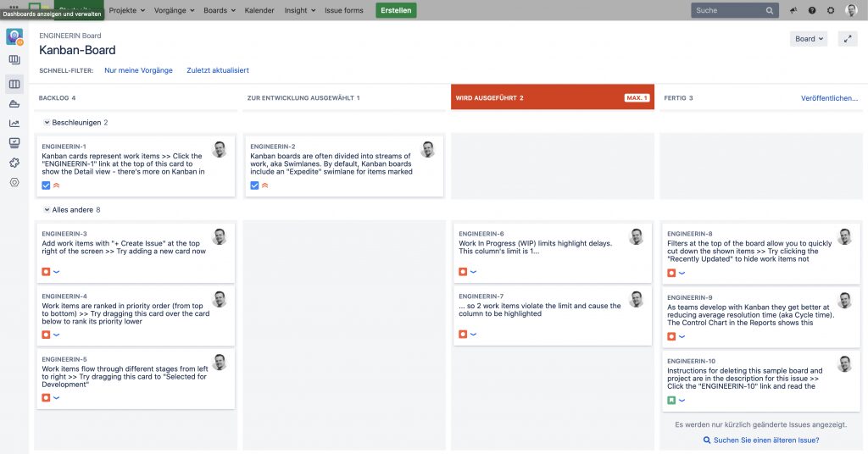Open the Vorgänge dropdown menu
This screenshot has width=868, height=454.
[175, 10]
